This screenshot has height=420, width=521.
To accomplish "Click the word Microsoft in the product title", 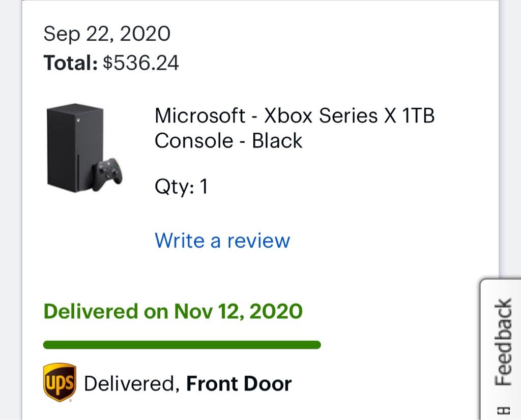I will (200, 115).
